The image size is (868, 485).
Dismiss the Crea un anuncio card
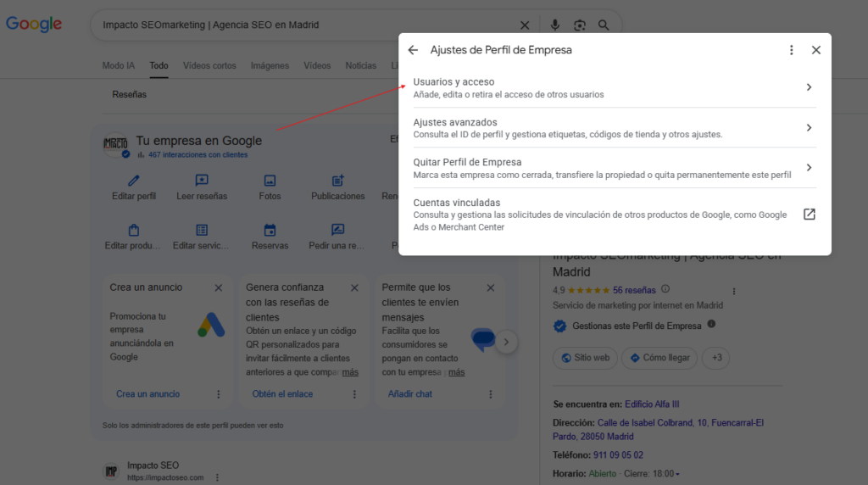tap(219, 288)
